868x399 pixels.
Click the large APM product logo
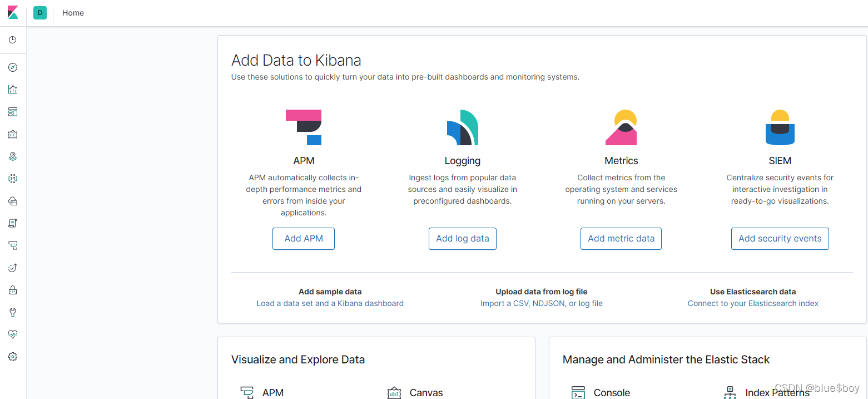pos(304,127)
